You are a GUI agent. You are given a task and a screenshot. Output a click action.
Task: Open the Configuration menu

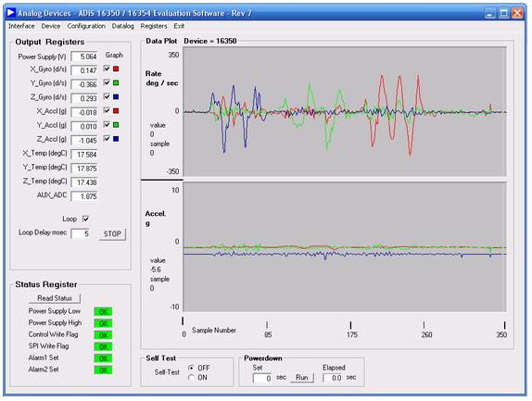click(x=86, y=26)
